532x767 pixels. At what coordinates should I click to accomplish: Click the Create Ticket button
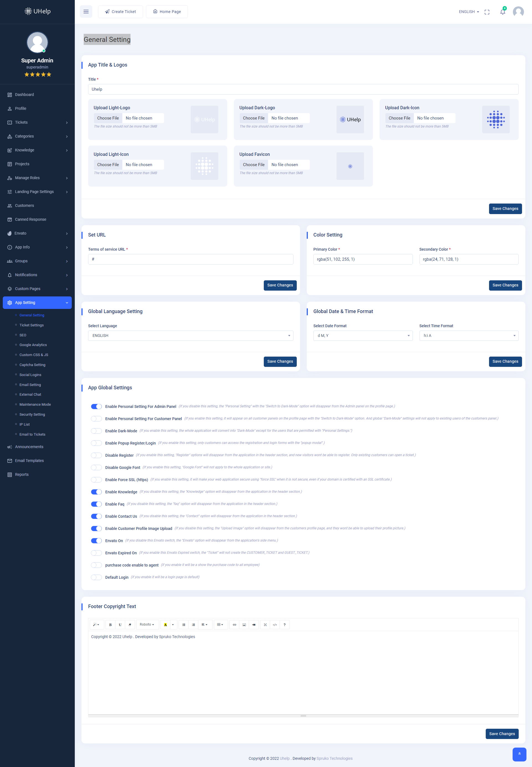click(120, 12)
